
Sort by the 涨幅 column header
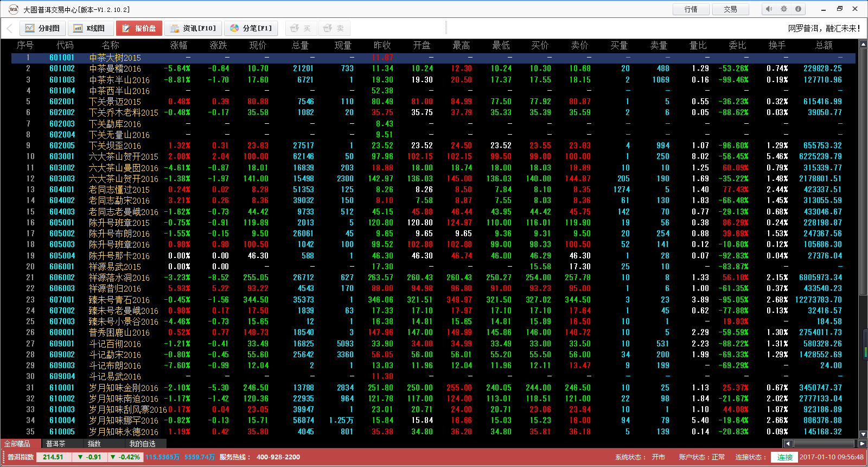tap(178, 45)
